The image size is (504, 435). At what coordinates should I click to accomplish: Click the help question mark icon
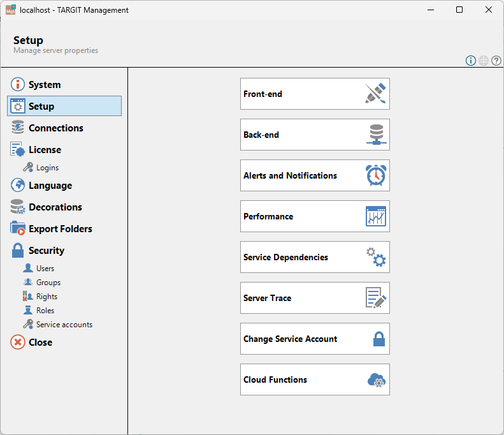point(496,61)
